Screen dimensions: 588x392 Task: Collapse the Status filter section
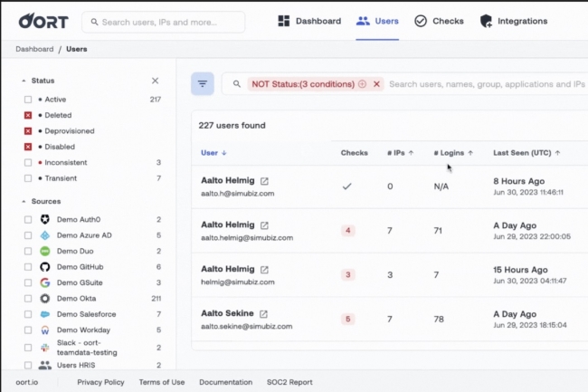(24, 81)
